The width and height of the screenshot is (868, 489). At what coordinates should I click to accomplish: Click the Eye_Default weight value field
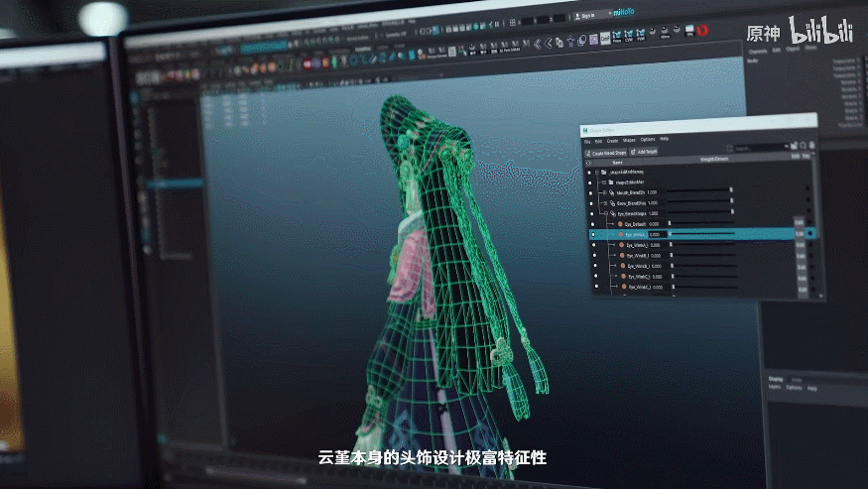[654, 224]
